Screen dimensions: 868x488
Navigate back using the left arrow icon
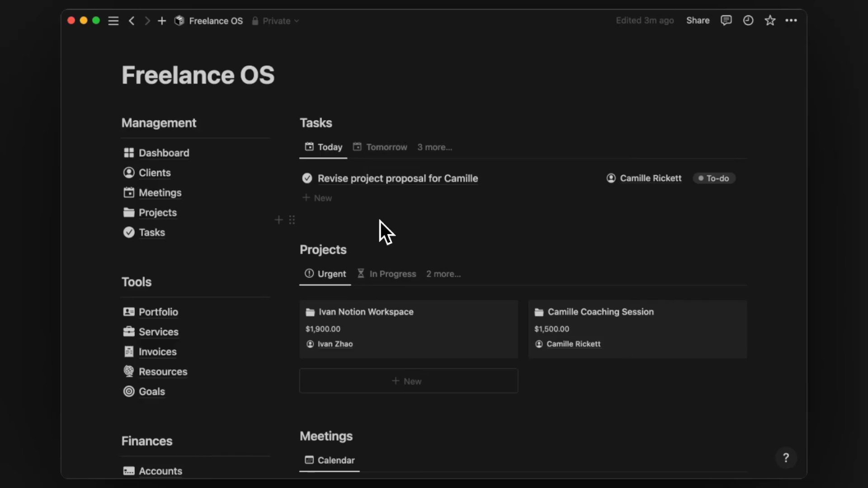pyautogui.click(x=132, y=21)
